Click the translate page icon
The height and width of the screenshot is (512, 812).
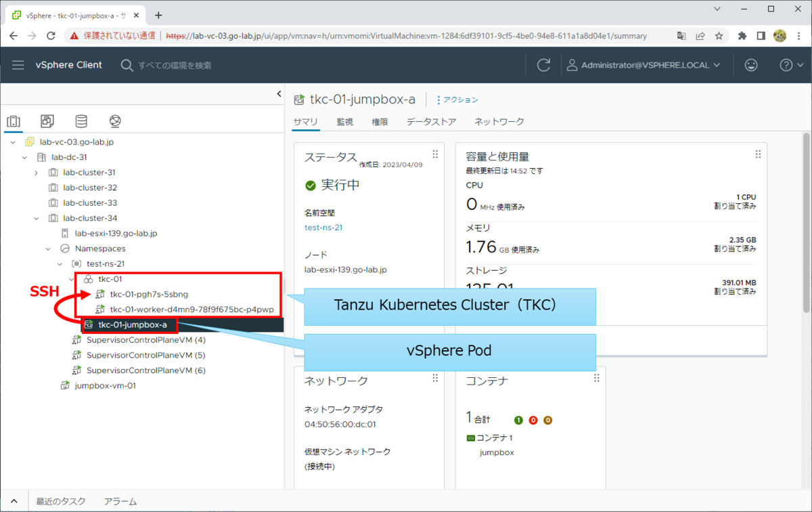tap(681, 36)
